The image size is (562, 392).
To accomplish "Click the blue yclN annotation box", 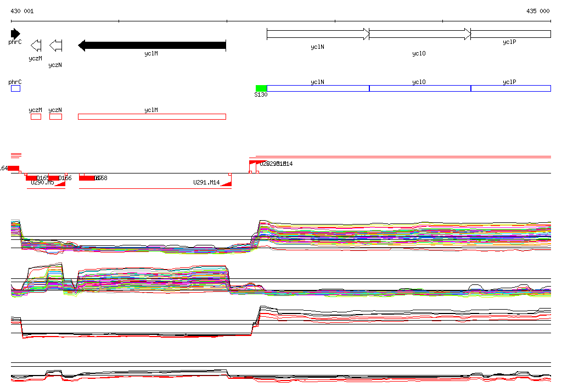I will pyautogui.click(x=318, y=88).
